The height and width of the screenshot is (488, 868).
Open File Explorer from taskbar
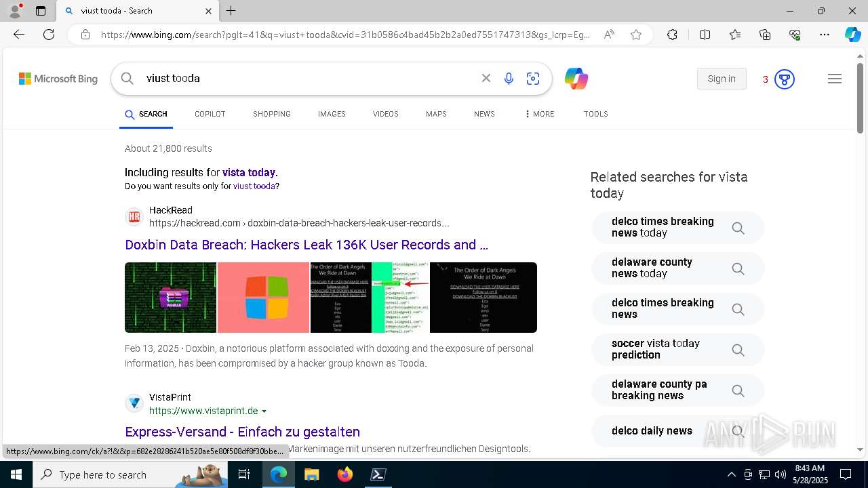pos(311,474)
